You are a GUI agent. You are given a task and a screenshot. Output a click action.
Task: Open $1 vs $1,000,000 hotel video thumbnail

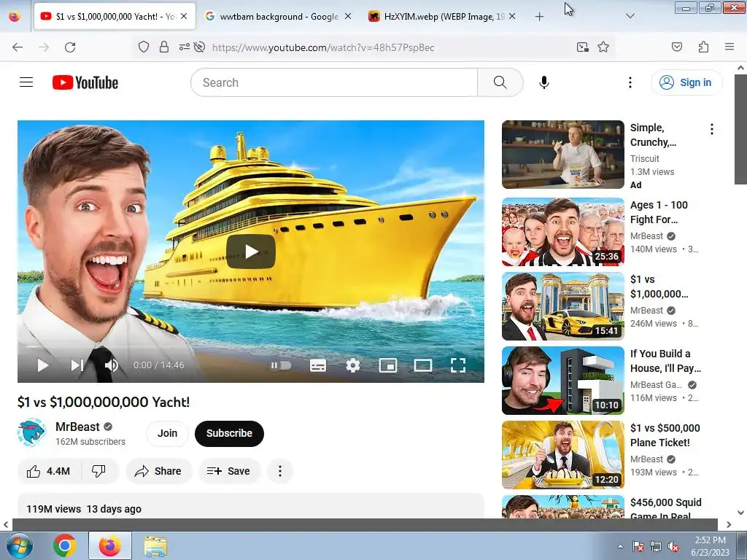562,306
